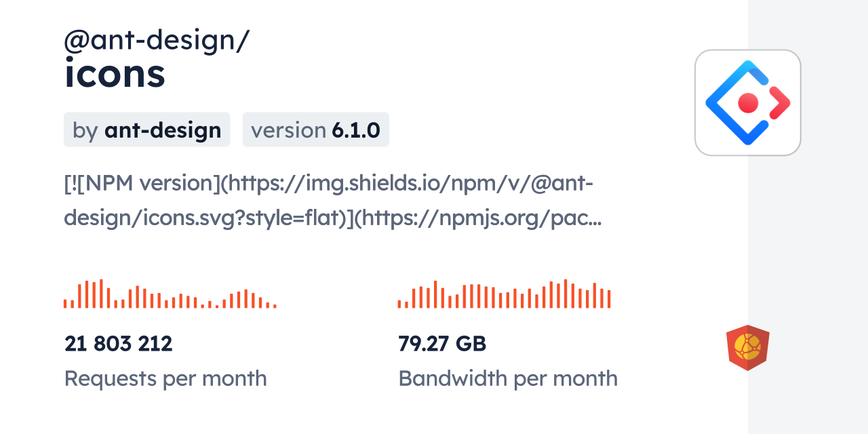This screenshot has height=434, width=868.
Task: Click the bandwidth per month bar chart
Action: [504, 294]
